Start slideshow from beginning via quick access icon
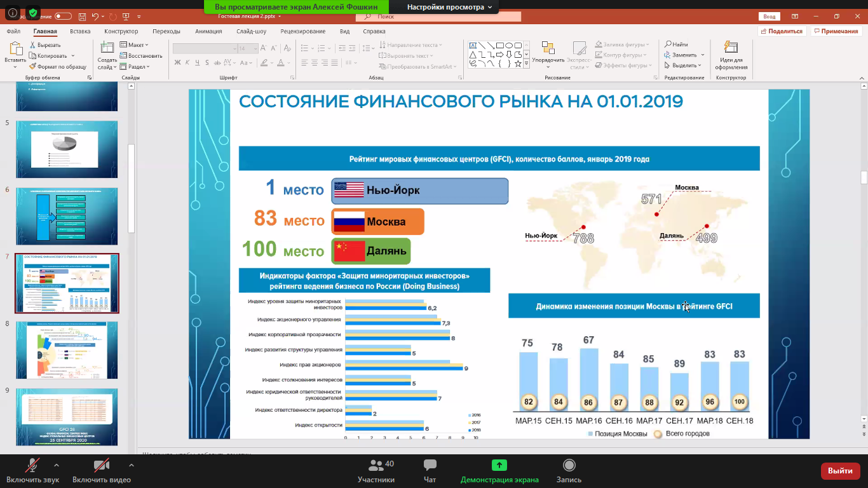The image size is (868, 488). tap(126, 16)
